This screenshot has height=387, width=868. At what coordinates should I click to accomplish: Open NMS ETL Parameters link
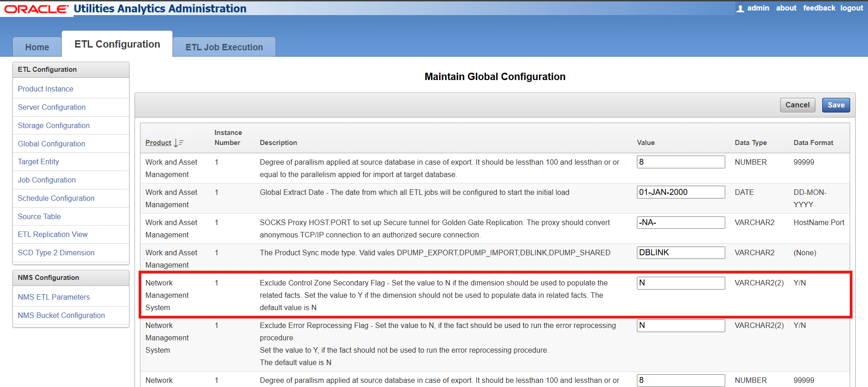pos(54,297)
